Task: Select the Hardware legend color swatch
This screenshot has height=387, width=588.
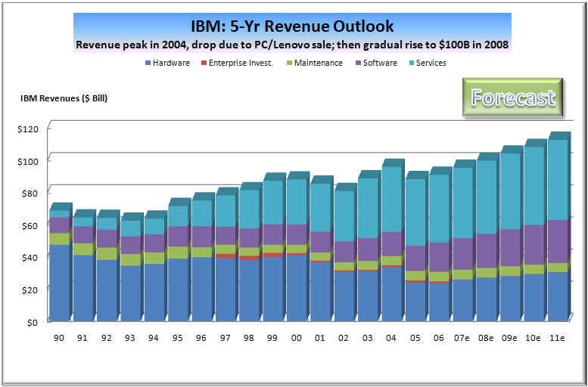Action: [147, 63]
